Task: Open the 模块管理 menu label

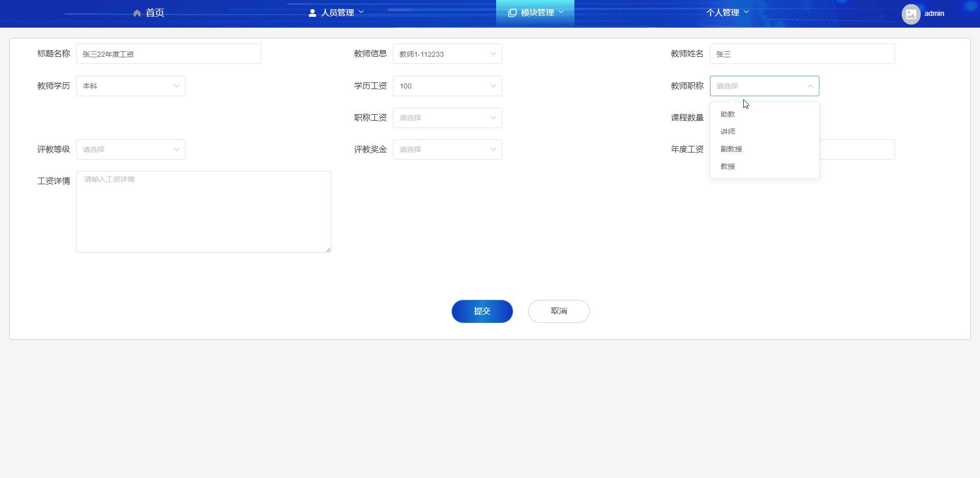Action: coord(538,13)
